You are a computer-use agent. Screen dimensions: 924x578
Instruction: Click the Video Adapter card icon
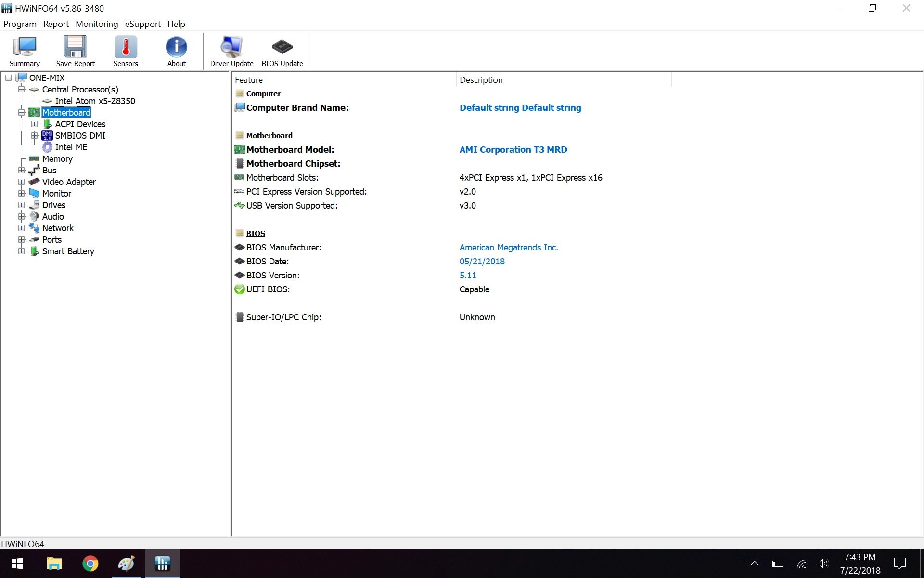tap(34, 182)
